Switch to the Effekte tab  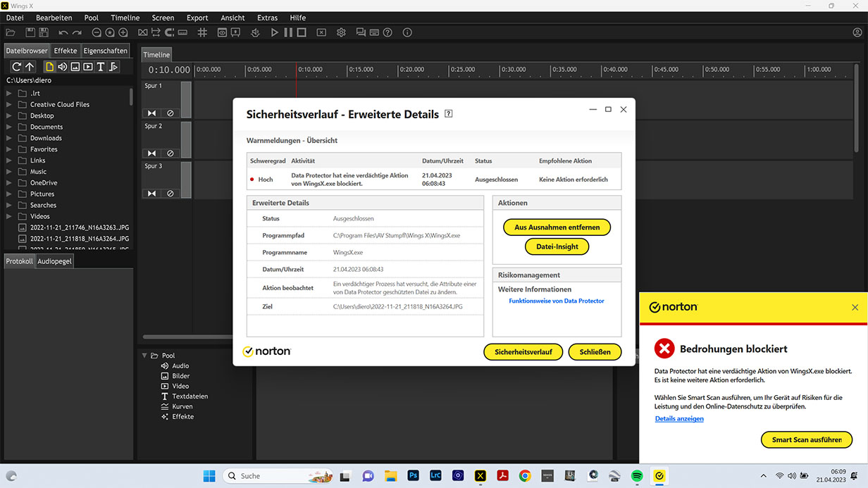(x=66, y=51)
